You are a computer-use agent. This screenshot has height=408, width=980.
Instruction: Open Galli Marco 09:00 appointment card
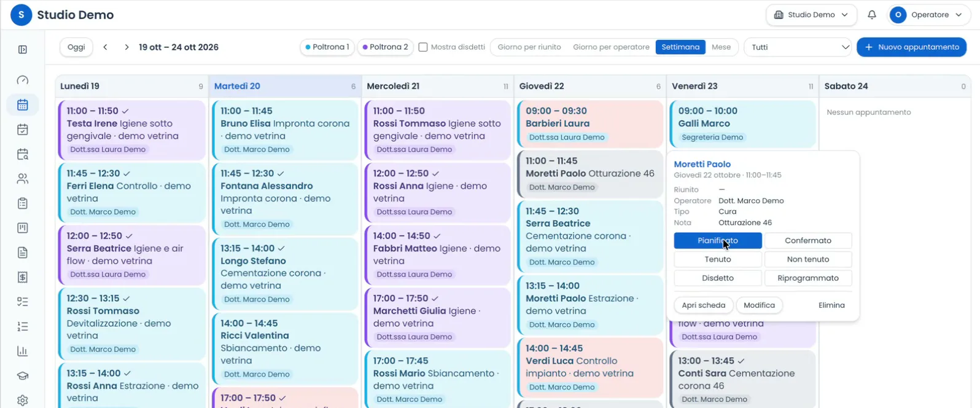coord(742,124)
